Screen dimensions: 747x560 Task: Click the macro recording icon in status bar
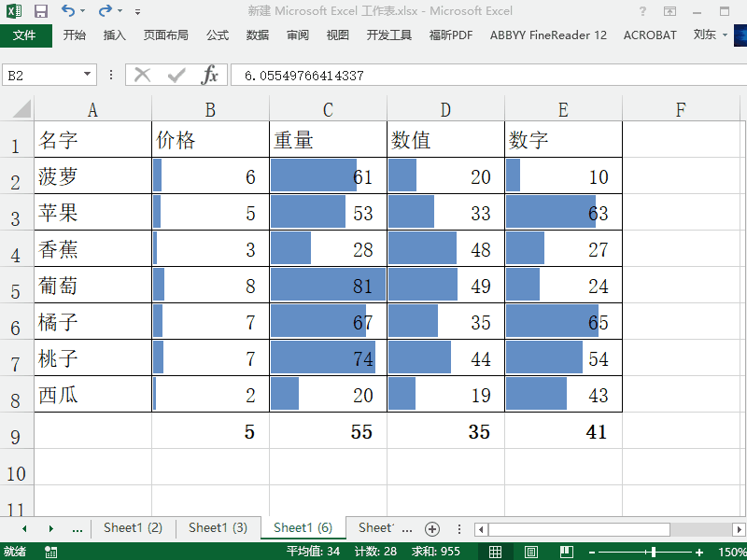(50, 552)
